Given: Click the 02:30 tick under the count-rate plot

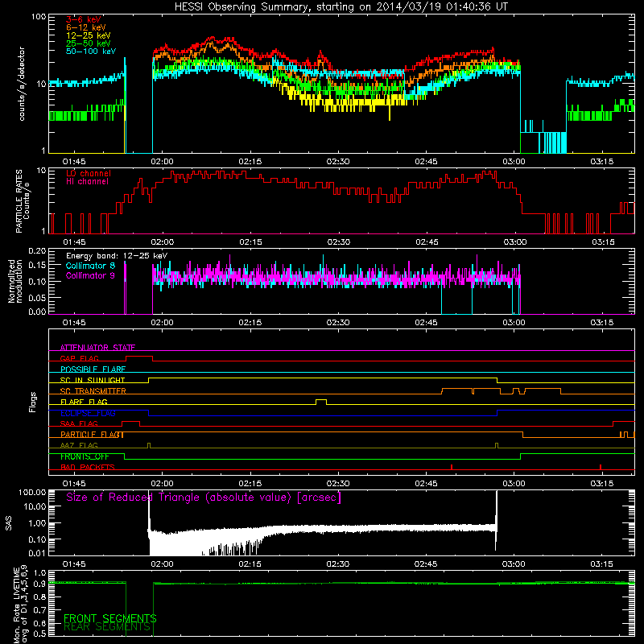Looking at the screenshot, I should (338, 162).
